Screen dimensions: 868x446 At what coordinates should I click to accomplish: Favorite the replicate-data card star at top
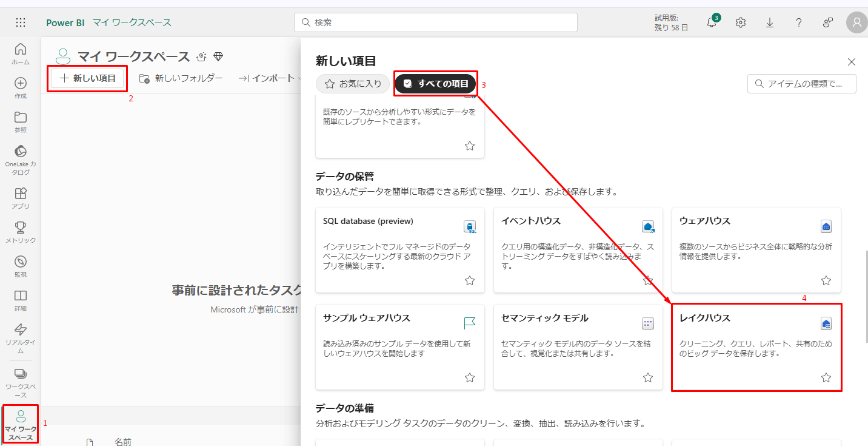click(x=470, y=146)
